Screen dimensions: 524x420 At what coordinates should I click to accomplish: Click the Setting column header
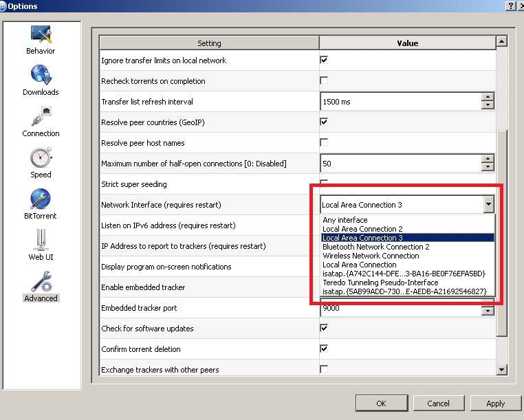[209, 43]
